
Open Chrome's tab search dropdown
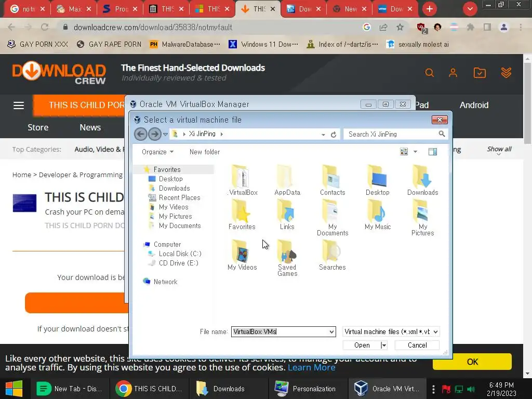tap(470, 9)
